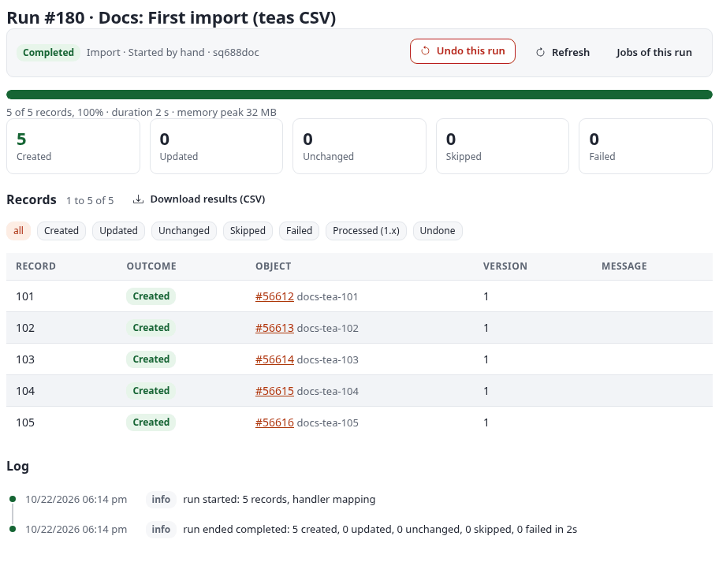Filter records by Created chip

point(61,230)
